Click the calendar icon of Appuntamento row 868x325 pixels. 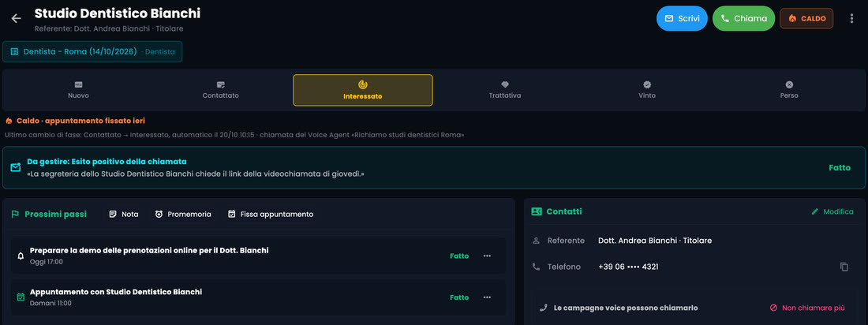[x=21, y=297]
